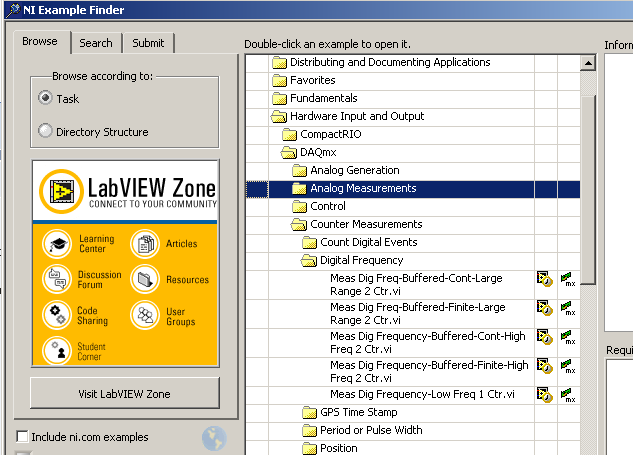Click the DAQmx icon for Meas Dig Freq-Buffered-Cont-Large Range

click(x=568, y=279)
